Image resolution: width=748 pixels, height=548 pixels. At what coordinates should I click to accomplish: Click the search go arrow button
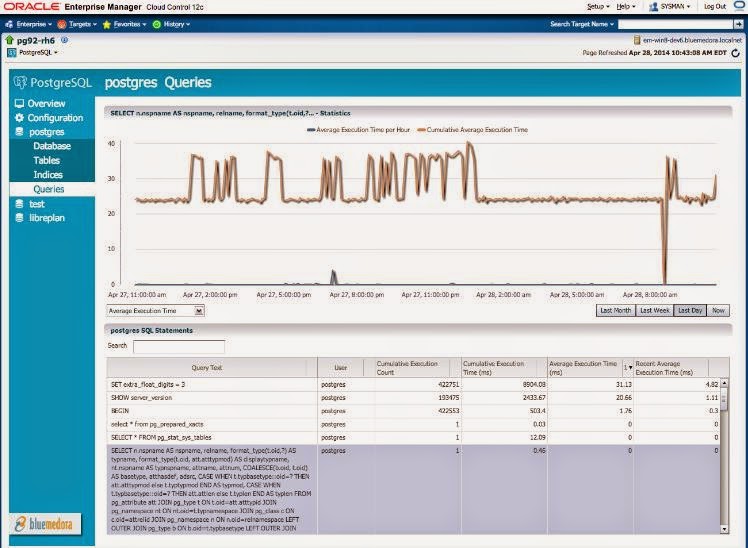point(738,24)
